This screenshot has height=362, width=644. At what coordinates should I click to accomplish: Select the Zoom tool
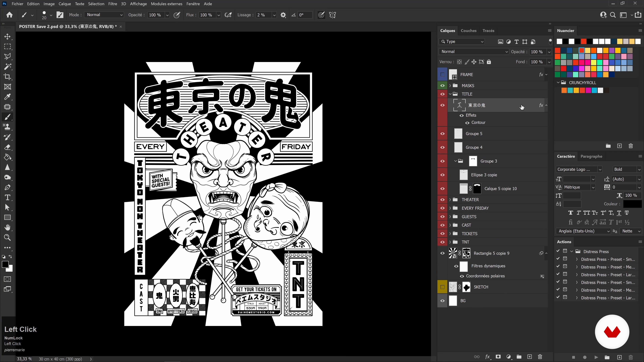click(x=8, y=238)
